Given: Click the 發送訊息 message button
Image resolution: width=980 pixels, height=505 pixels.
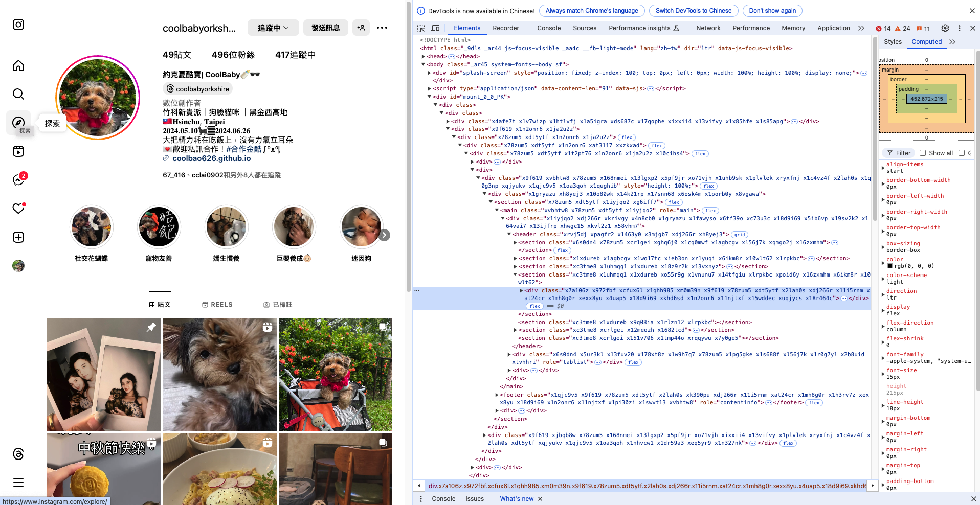Looking at the screenshot, I should (x=325, y=28).
